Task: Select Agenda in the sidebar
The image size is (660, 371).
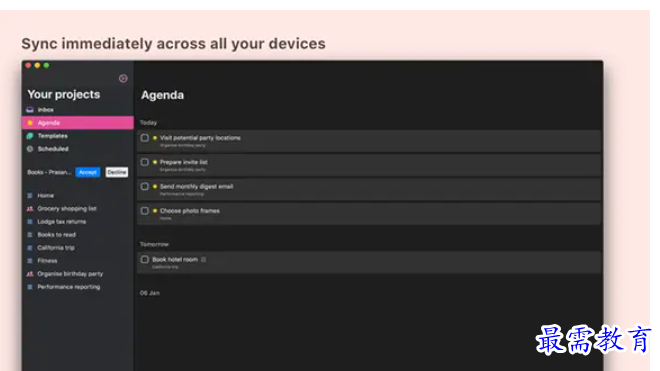Action: 78,123
